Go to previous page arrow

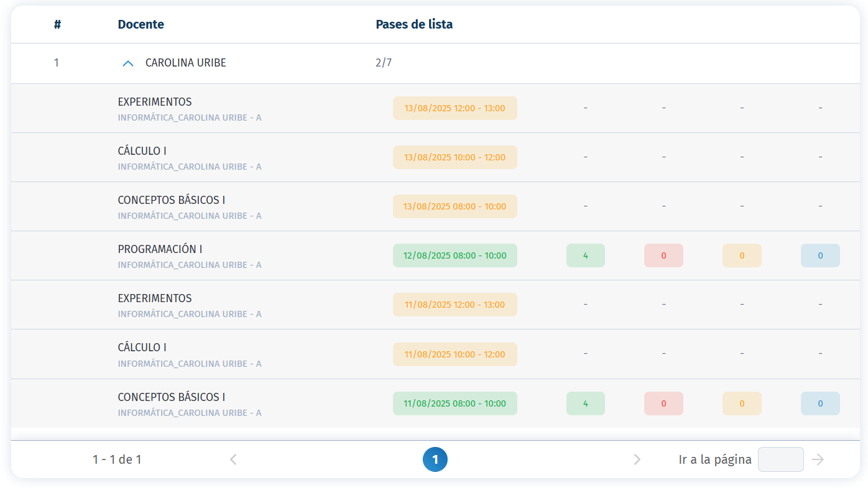[x=233, y=459]
